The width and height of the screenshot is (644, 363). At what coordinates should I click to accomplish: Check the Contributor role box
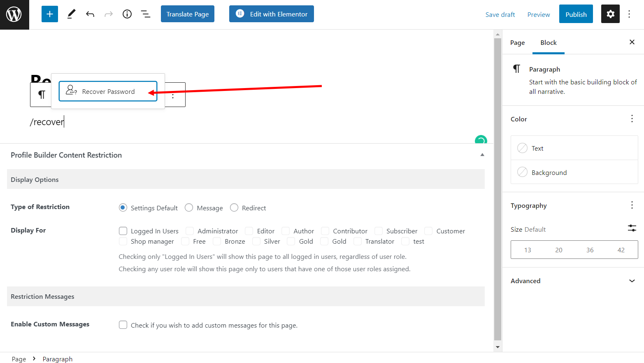point(325,230)
